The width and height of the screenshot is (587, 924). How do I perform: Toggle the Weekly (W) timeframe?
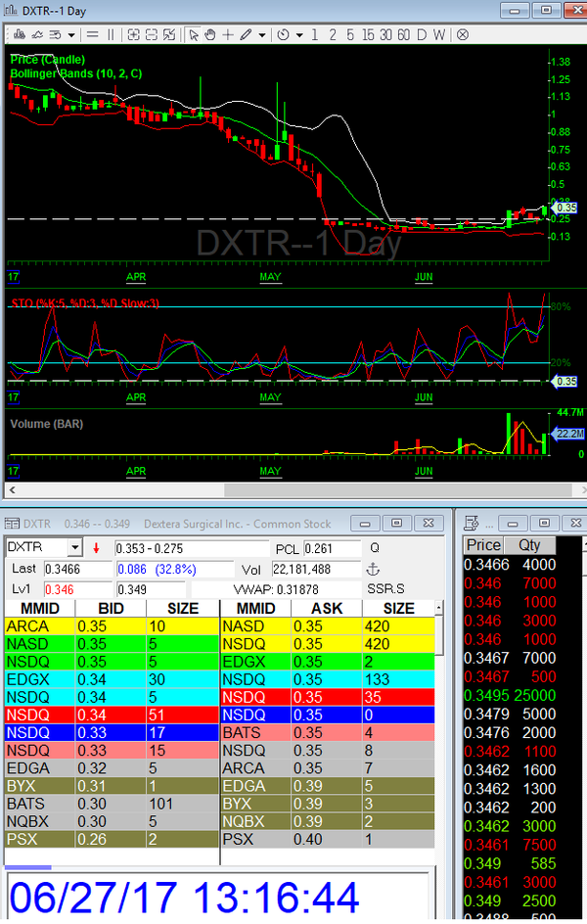[x=438, y=35]
